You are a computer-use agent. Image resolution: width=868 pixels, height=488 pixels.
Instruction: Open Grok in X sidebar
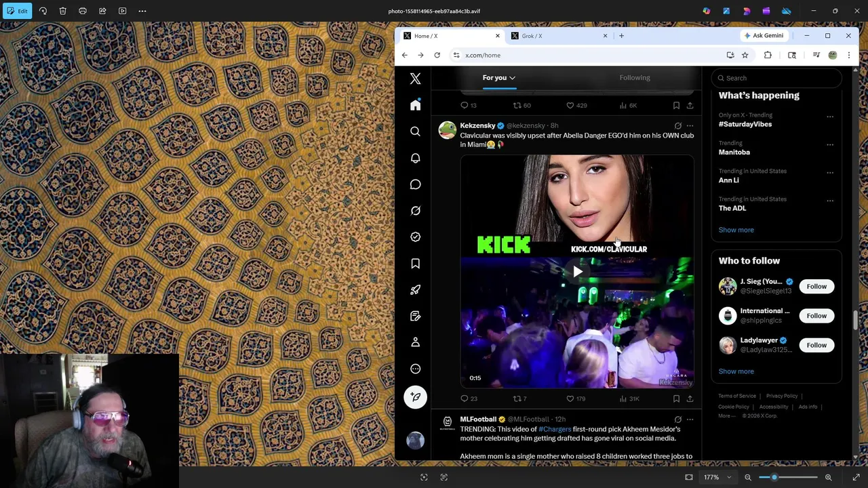(416, 211)
